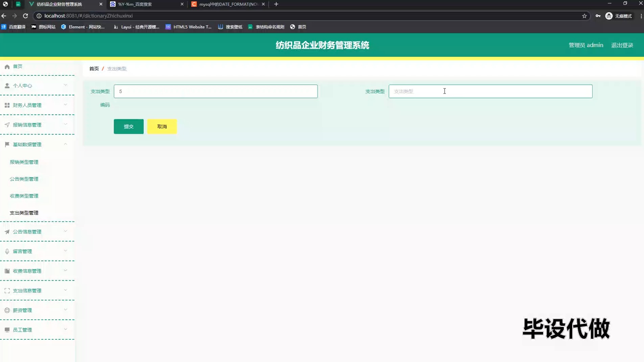This screenshot has width=644, height=362.
Task: Click the microphone icon for 留言管理
Action: pos(7,251)
